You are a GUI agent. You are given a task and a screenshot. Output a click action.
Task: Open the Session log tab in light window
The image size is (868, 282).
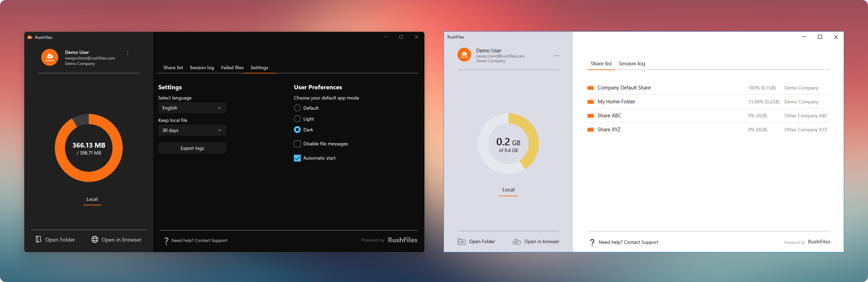631,64
